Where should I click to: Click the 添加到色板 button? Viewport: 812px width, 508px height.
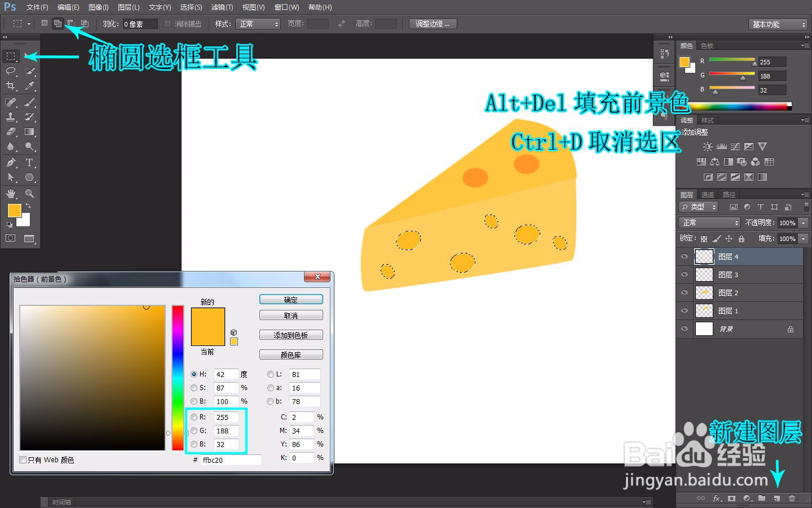[x=291, y=335]
